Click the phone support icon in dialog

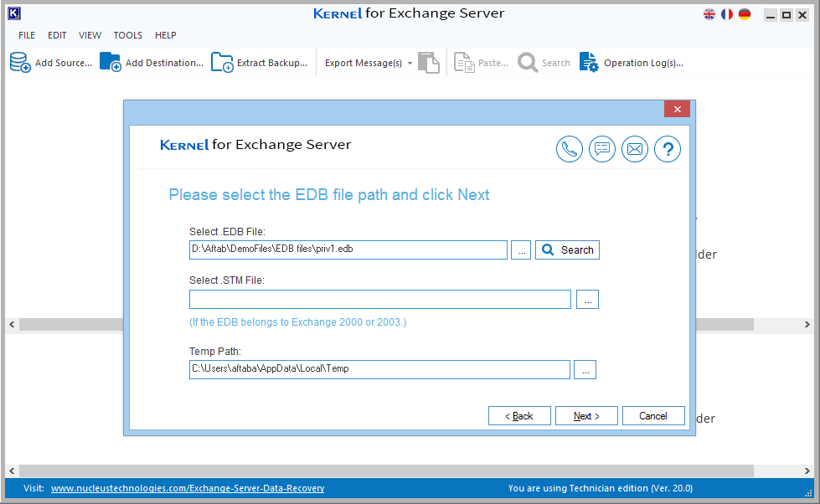(x=569, y=149)
